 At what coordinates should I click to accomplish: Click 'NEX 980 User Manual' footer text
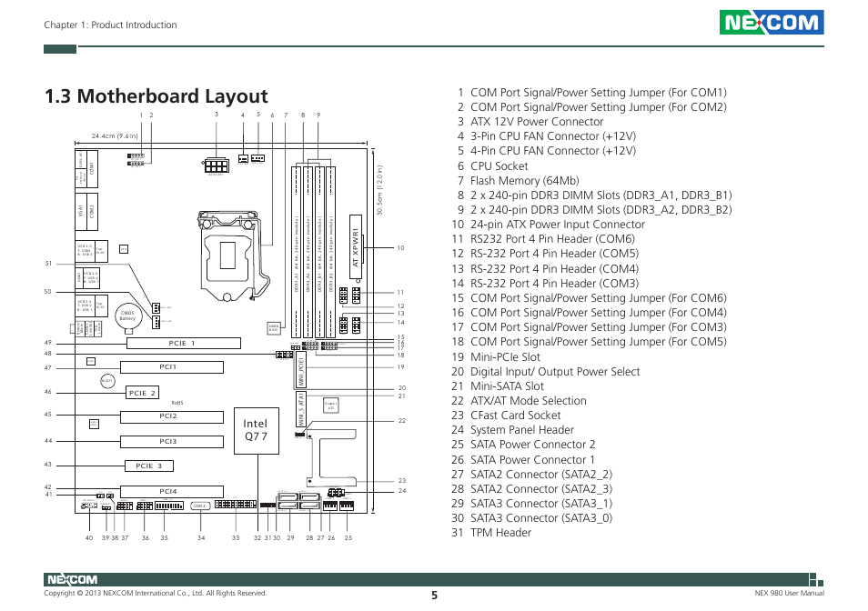pos(790,594)
